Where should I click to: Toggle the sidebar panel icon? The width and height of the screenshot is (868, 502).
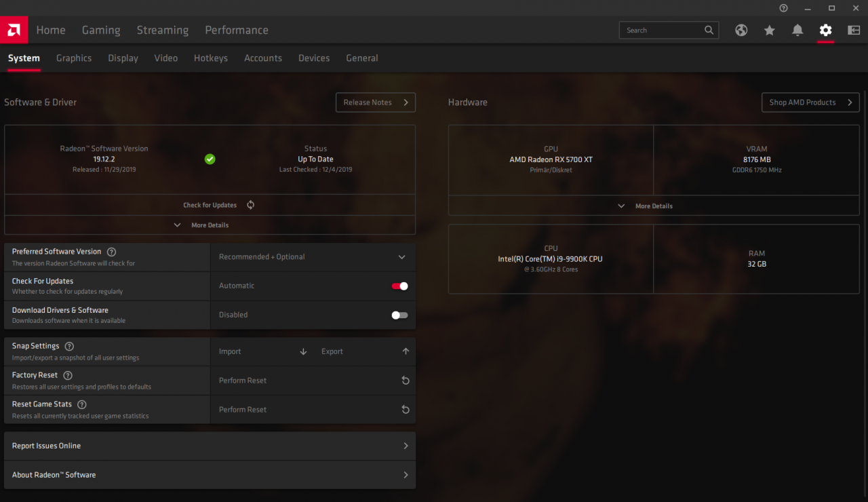854,30
